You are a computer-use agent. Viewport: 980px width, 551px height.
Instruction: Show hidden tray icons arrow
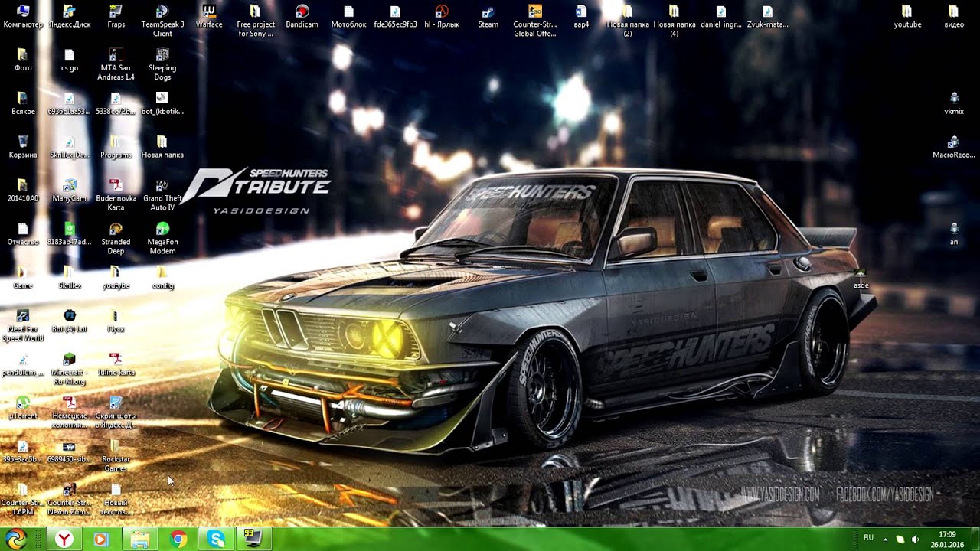pos(885,539)
